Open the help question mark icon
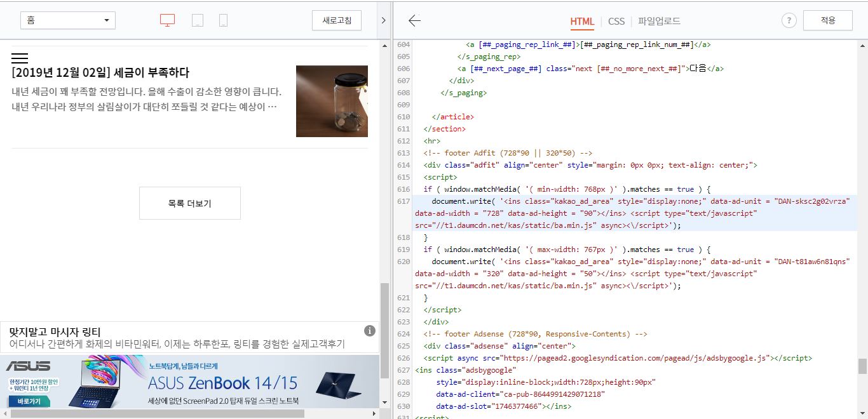 click(789, 20)
